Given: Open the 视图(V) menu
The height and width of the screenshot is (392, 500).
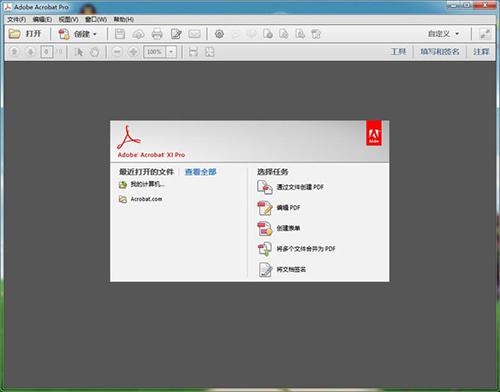Looking at the screenshot, I should [x=68, y=20].
